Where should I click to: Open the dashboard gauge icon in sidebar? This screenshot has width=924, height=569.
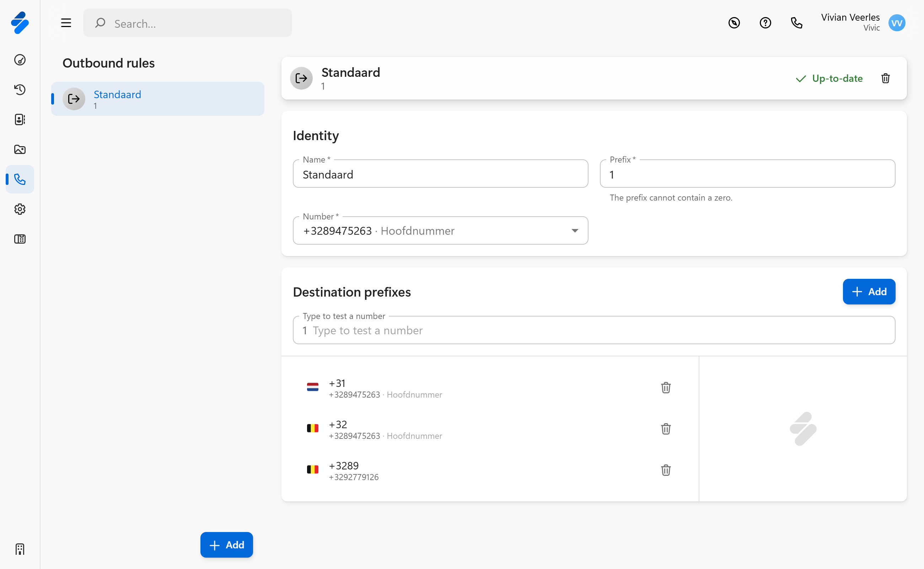(x=20, y=60)
